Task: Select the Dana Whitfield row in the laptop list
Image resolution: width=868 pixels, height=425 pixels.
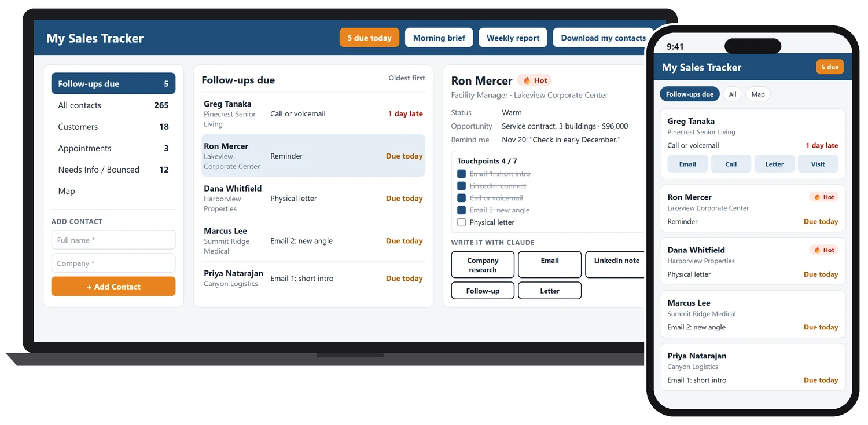Action: point(313,198)
